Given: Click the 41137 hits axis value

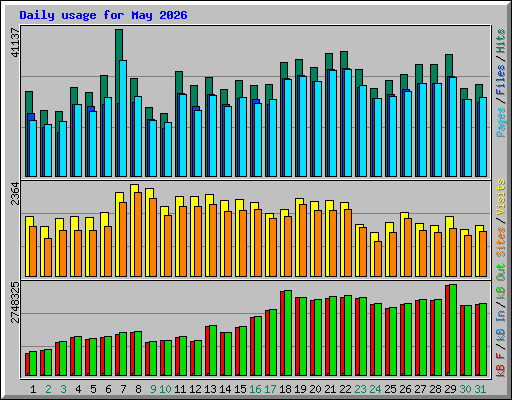Looking at the screenshot, I should (x=15, y=42).
